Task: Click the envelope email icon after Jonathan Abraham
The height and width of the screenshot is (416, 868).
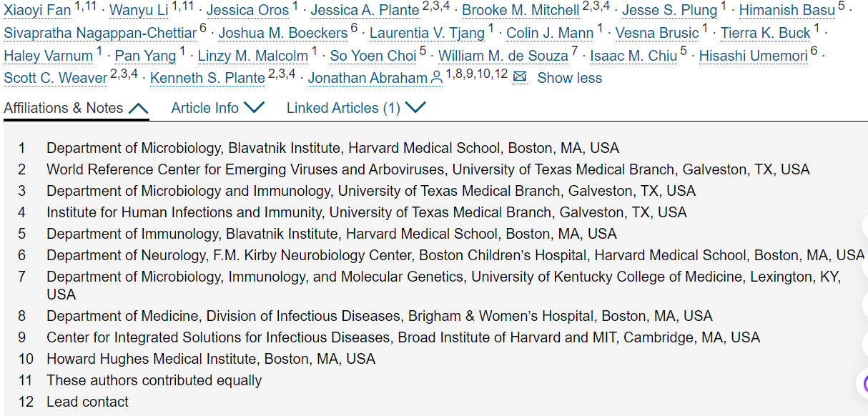Action: coord(520,77)
